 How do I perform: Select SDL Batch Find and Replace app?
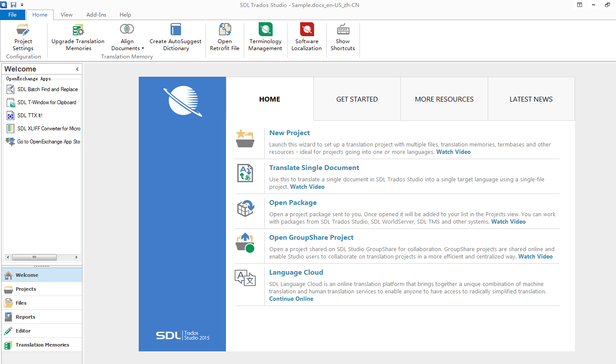tap(47, 89)
